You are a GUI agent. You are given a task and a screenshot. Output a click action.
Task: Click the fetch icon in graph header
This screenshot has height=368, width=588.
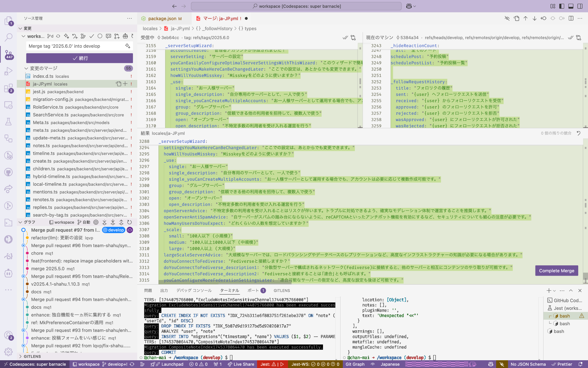pos(105,222)
